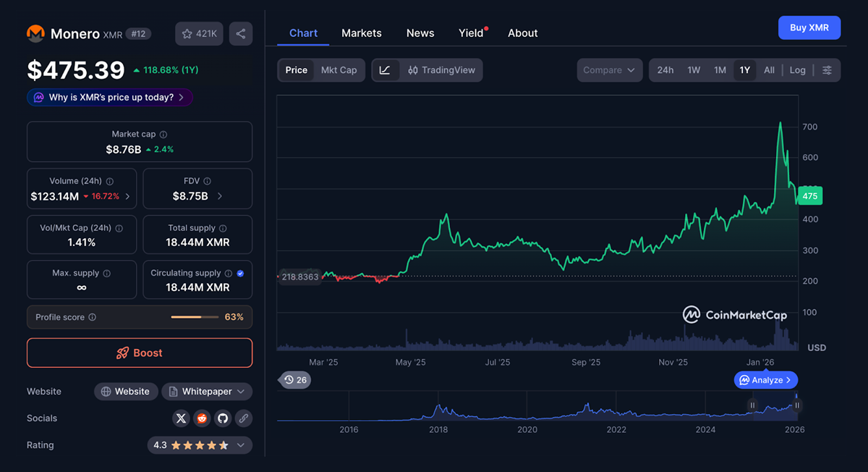Open the Markets tab

pos(361,33)
